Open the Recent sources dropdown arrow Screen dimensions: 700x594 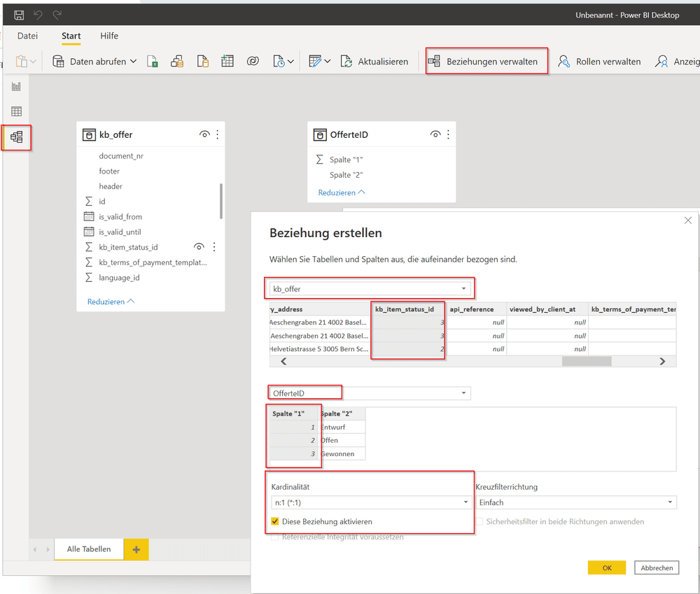290,61
